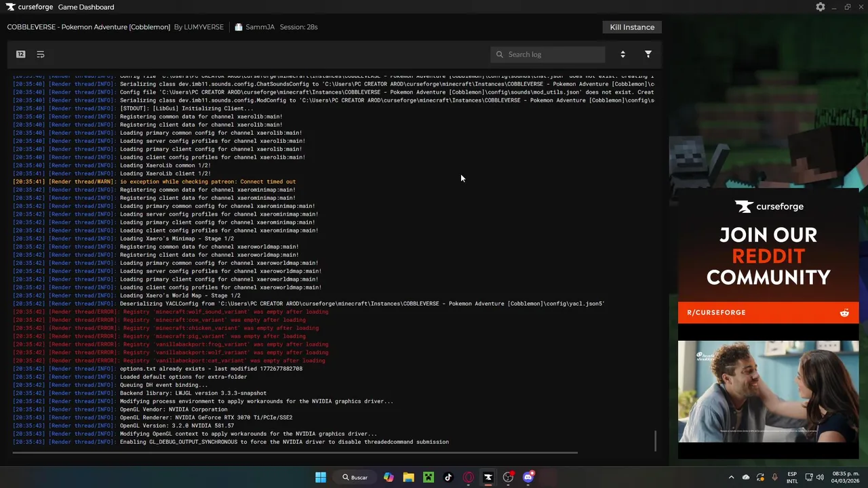Open the Windows Start menu
This screenshot has width=868, height=488.
click(321, 477)
